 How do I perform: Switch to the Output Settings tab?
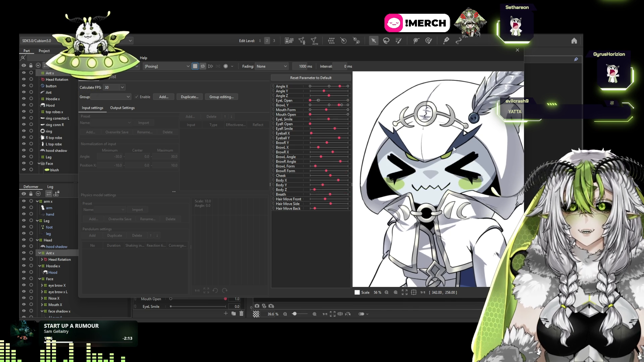tap(122, 108)
